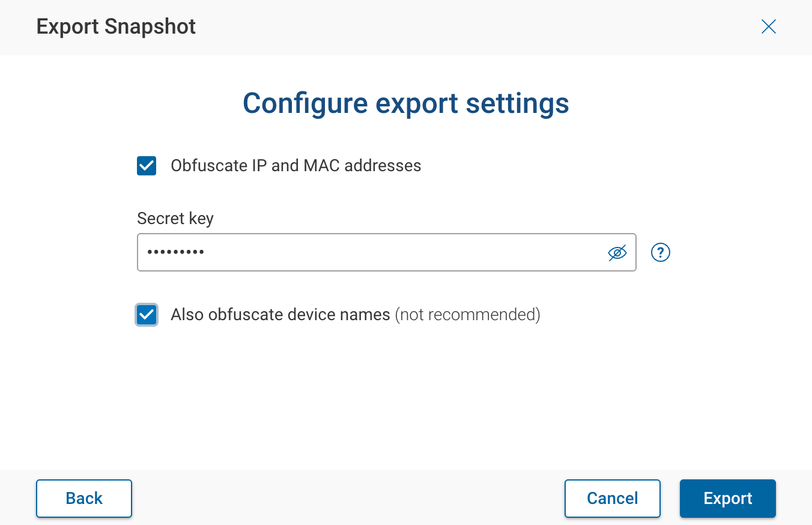Screen dimensions: 812x525
Task: Click the Configure export settings heading
Action: click(405, 103)
